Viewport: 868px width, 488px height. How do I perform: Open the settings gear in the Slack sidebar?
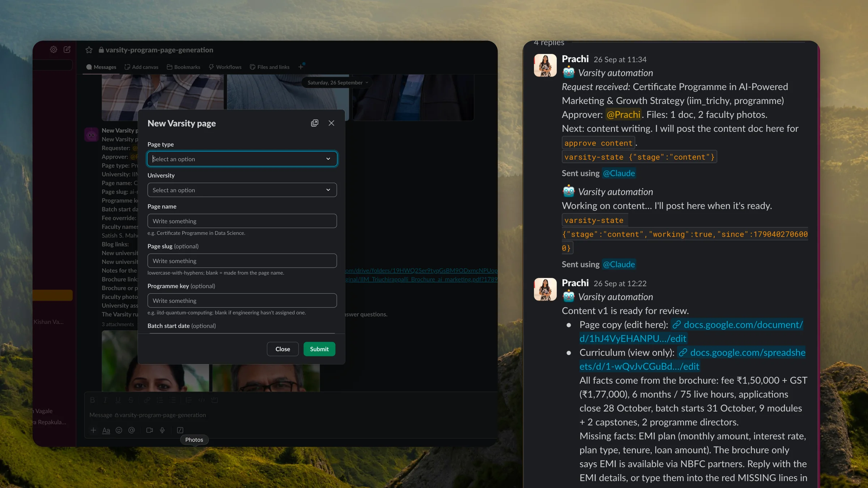coord(54,50)
